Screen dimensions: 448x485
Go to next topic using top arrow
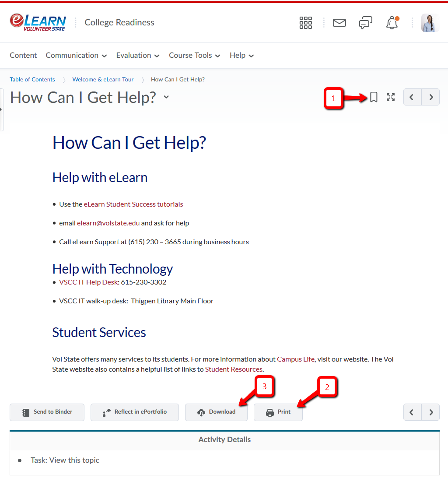click(430, 97)
